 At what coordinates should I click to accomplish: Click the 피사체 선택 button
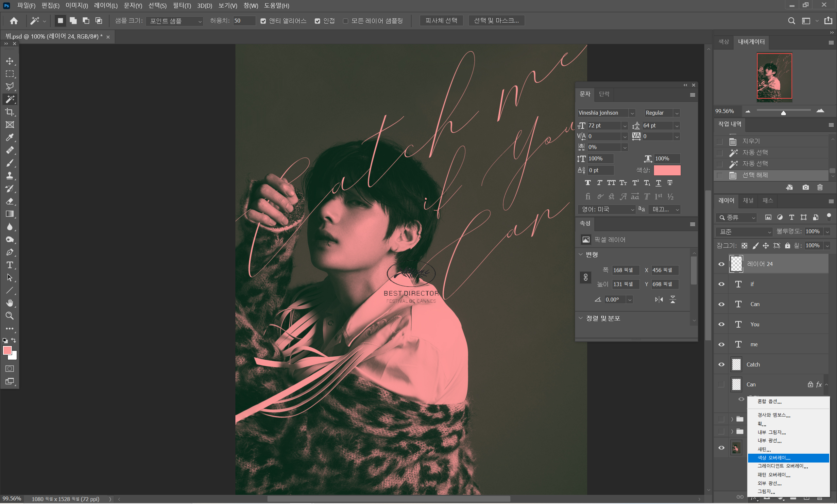pos(441,21)
